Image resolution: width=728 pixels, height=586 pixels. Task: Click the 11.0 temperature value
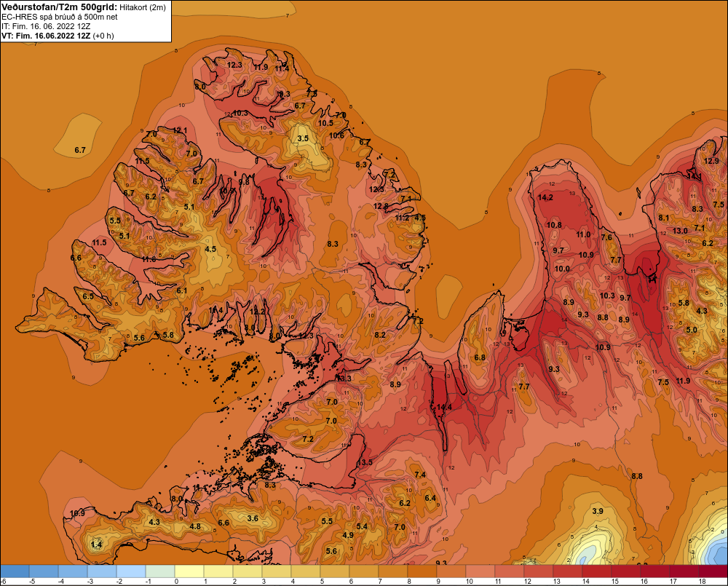583,234
